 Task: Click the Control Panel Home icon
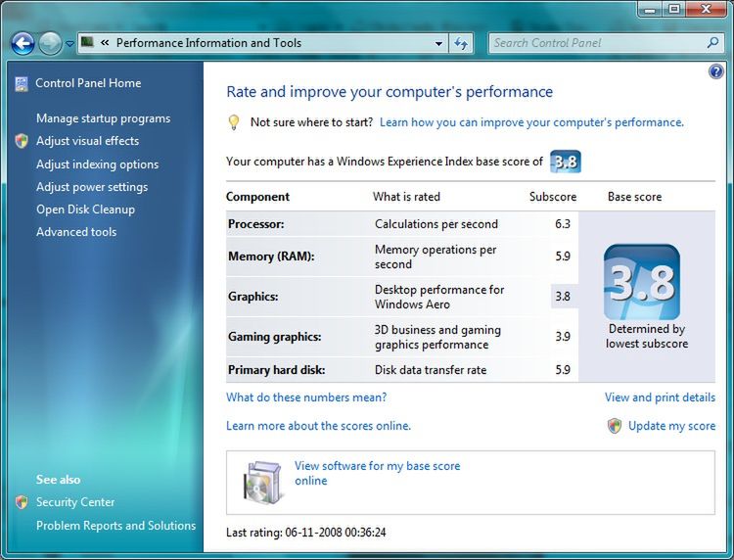(x=22, y=84)
